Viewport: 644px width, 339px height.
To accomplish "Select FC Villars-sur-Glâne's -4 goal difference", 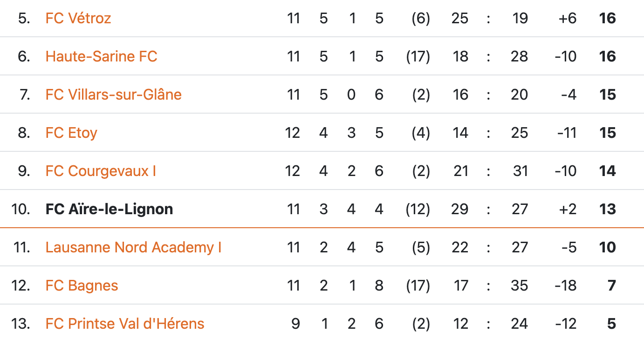I will pos(569,95).
